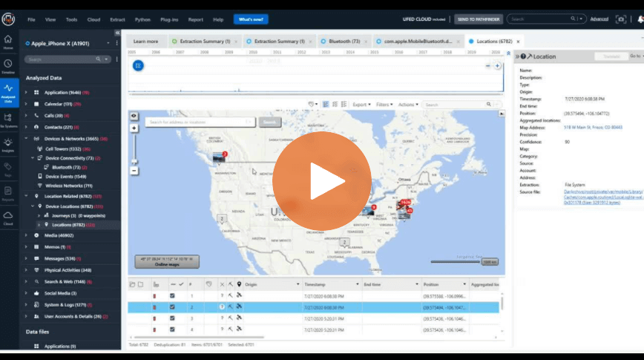Switch to the third list view icon
644x360 pixels.
[x=344, y=105]
